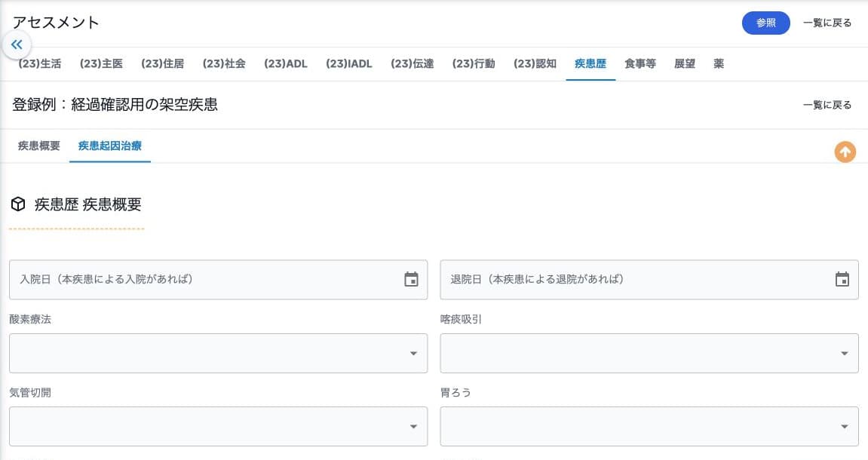This screenshot has height=460, width=868.
Task: Open the (23)社会 tab
Action: click(224, 63)
